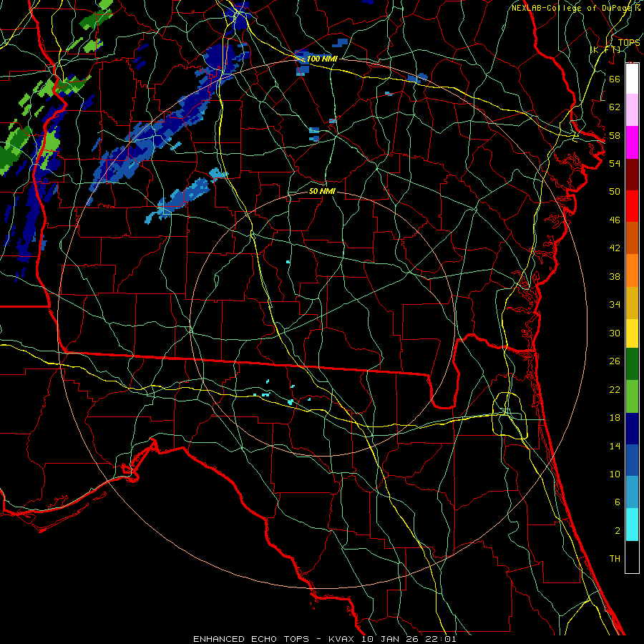
Task: Click the "14" legend value
Action: (x=615, y=446)
